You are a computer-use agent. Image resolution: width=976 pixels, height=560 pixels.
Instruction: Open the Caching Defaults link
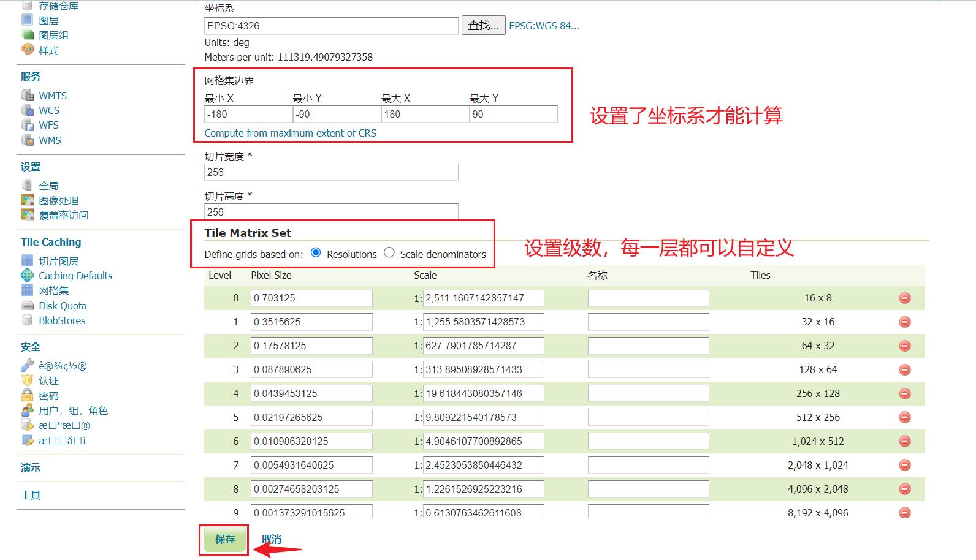(x=75, y=276)
